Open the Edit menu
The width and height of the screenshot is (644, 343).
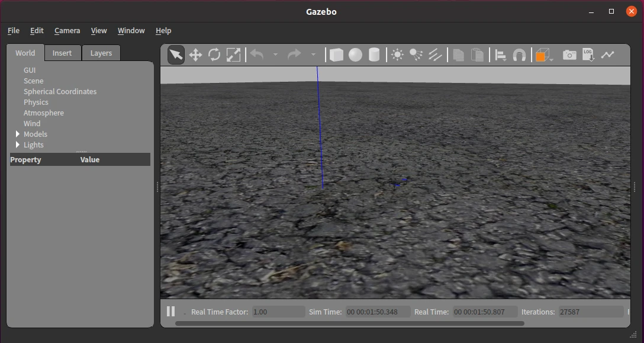(37, 30)
